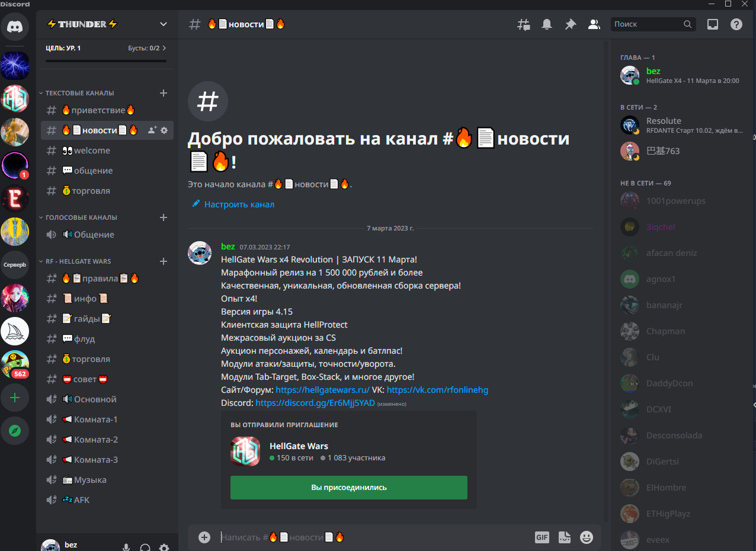Open the совет channel
This screenshot has height=551, width=756.
click(107, 379)
